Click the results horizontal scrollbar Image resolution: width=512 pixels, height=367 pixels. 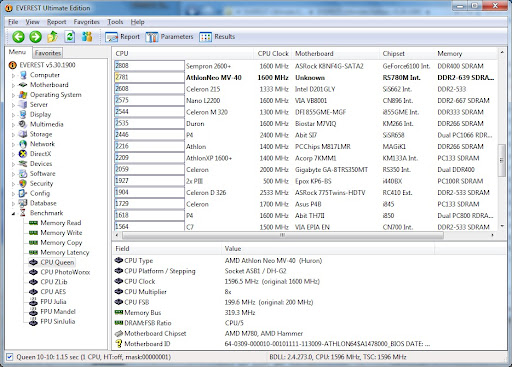pos(283,235)
